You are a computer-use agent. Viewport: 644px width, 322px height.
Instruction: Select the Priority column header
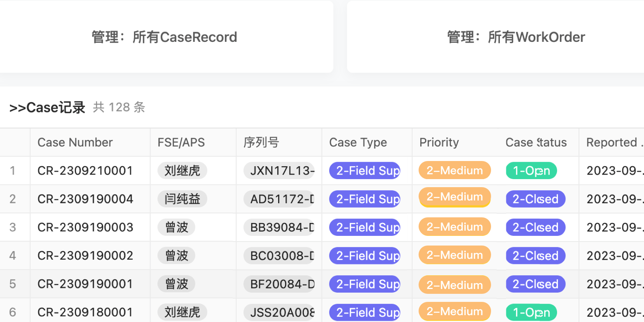coord(439,142)
